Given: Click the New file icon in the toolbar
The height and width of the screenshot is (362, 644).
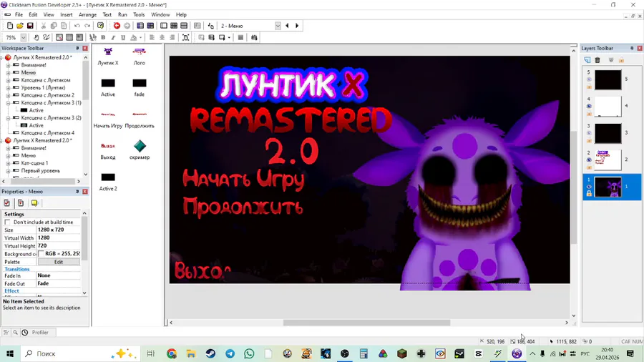Looking at the screenshot, I should pos(10,26).
